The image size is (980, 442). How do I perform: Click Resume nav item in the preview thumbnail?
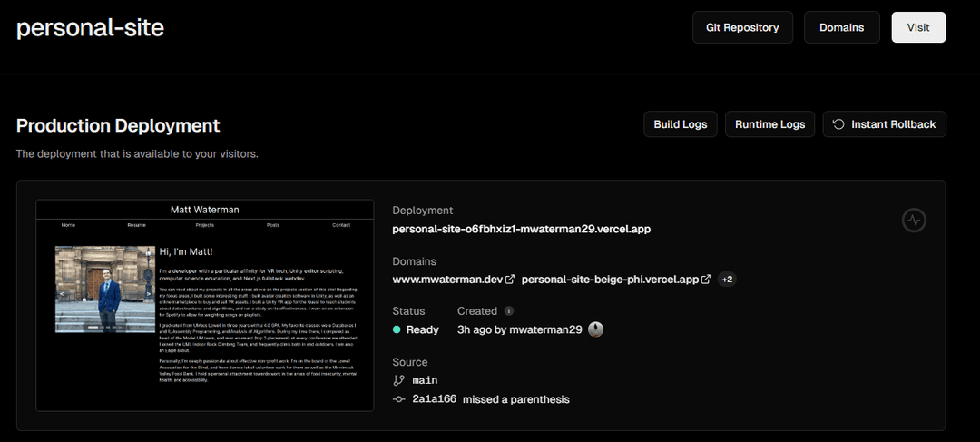click(136, 225)
